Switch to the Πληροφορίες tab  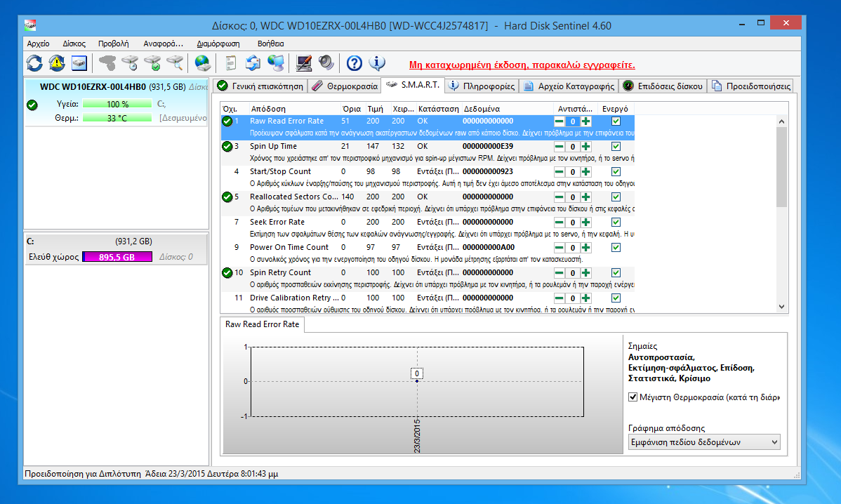(481, 86)
